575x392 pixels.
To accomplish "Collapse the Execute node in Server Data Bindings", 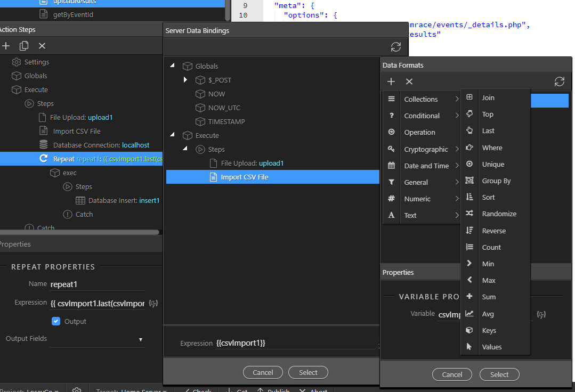I will coord(172,135).
